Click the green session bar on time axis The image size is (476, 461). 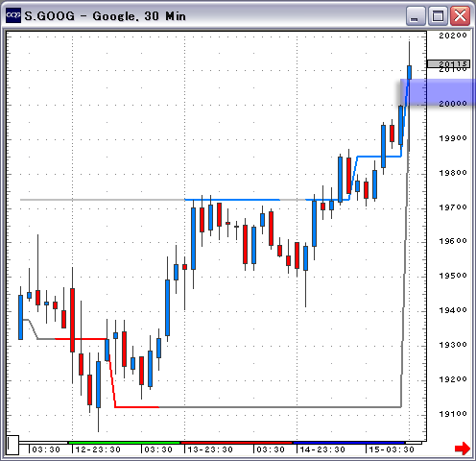pyautogui.click(x=125, y=443)
